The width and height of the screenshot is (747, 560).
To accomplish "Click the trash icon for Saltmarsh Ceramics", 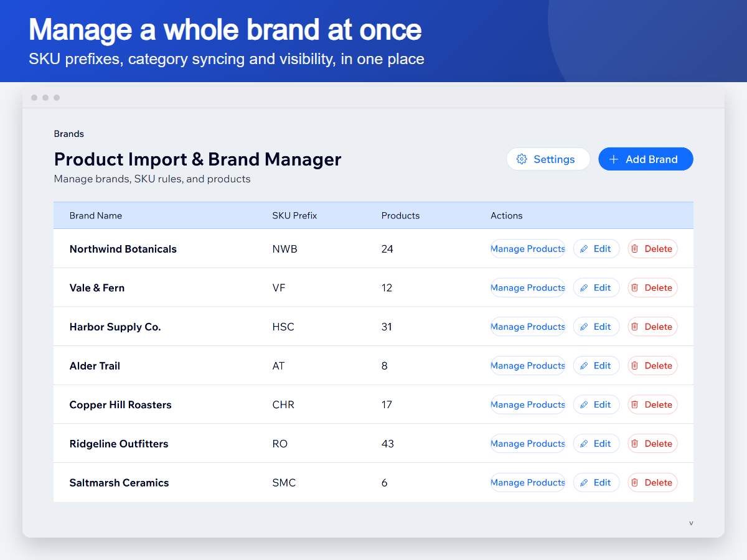I will (x=635, y=483).
